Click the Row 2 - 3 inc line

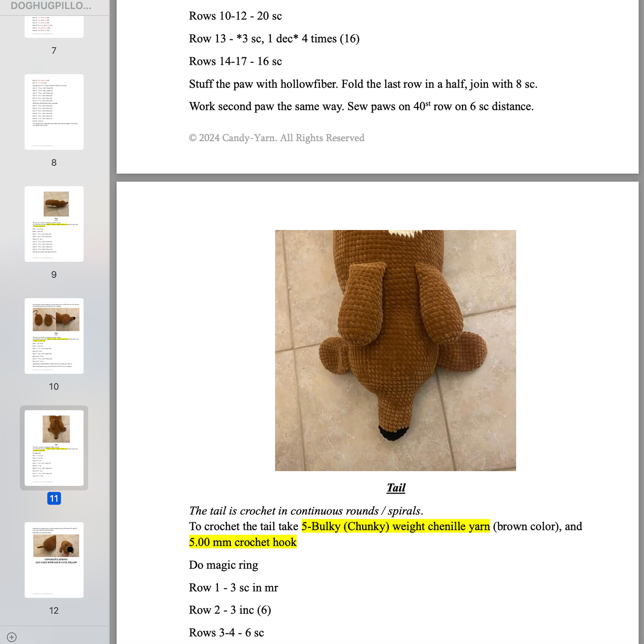[230, 610]
